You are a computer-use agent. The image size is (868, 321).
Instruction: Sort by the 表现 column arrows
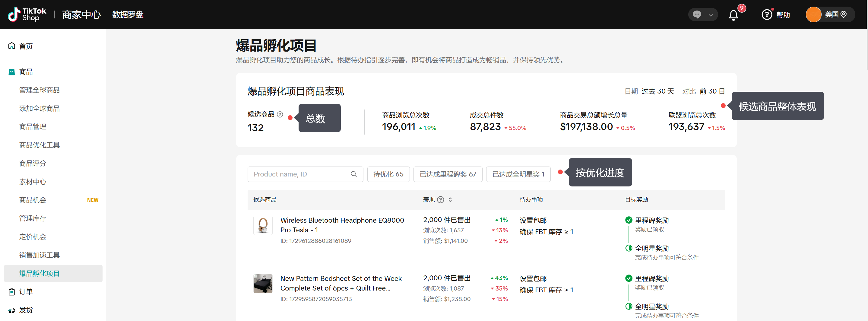[450, 200]
